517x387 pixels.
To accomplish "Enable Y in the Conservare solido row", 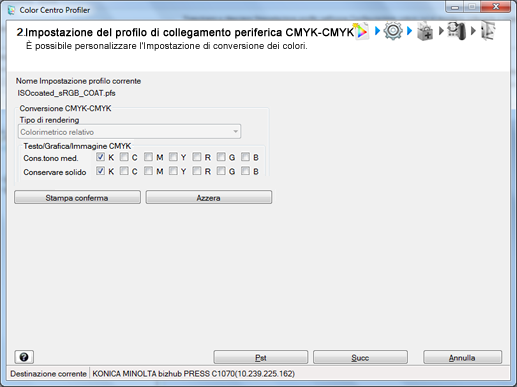I will point(173,171).
